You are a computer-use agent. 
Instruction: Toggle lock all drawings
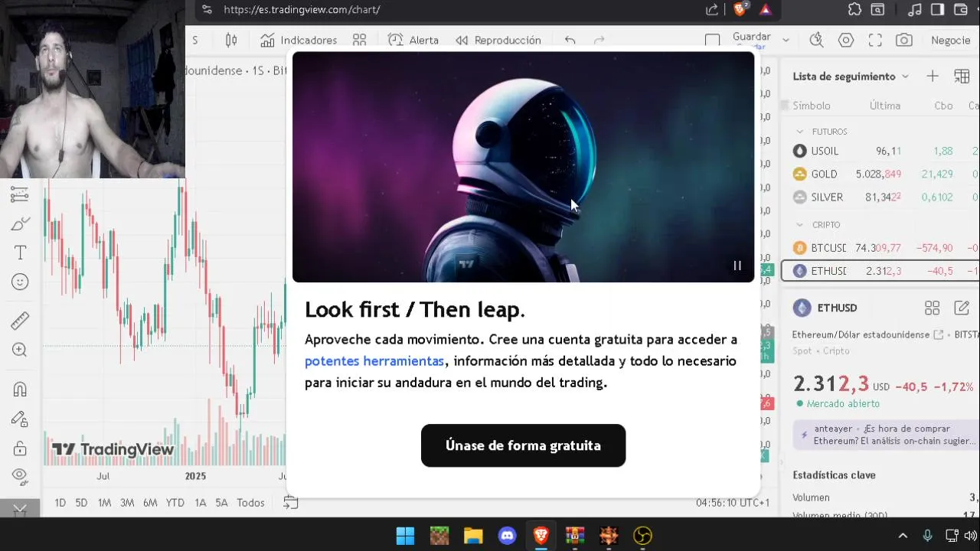pyautogui.click(x=20, y=448)
